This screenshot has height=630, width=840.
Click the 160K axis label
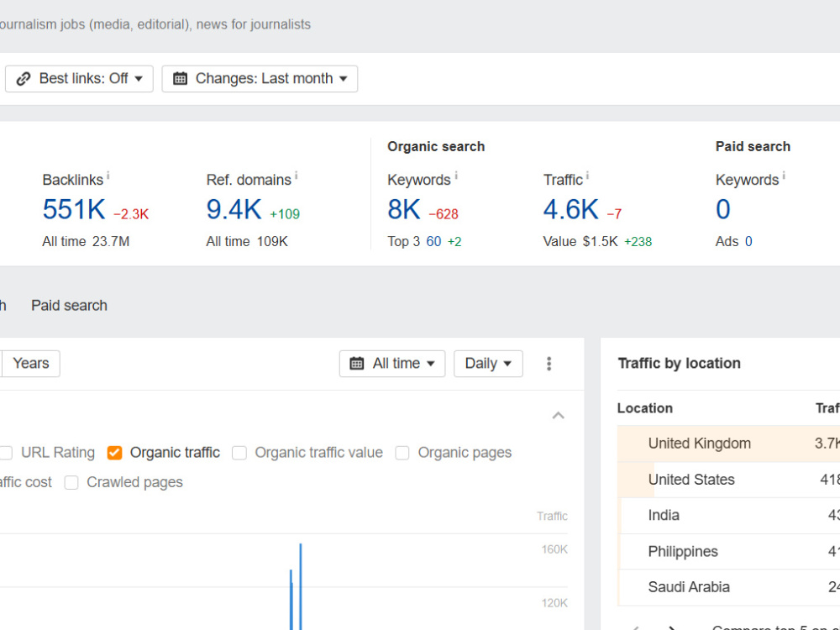point(554,549)
